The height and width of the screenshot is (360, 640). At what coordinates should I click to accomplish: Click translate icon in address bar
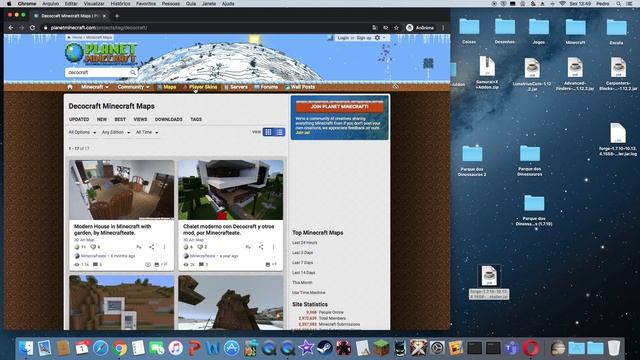pyautogui.click(x=375, y=28)
